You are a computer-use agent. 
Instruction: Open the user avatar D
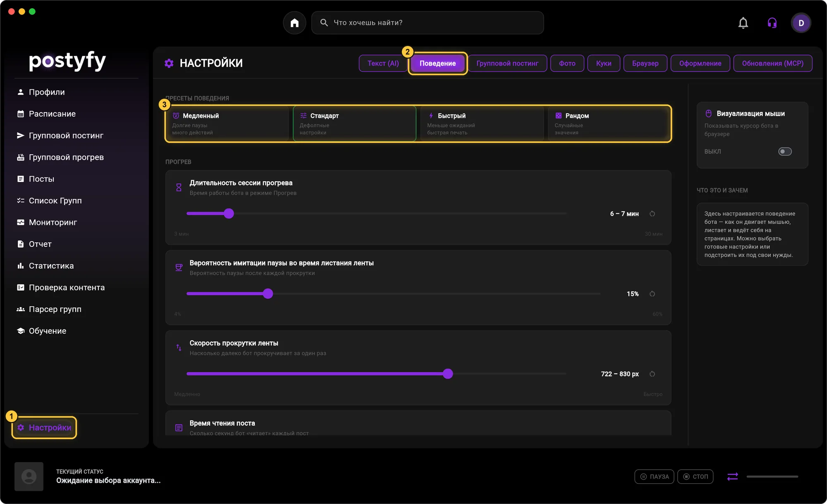tap(801, 23)
